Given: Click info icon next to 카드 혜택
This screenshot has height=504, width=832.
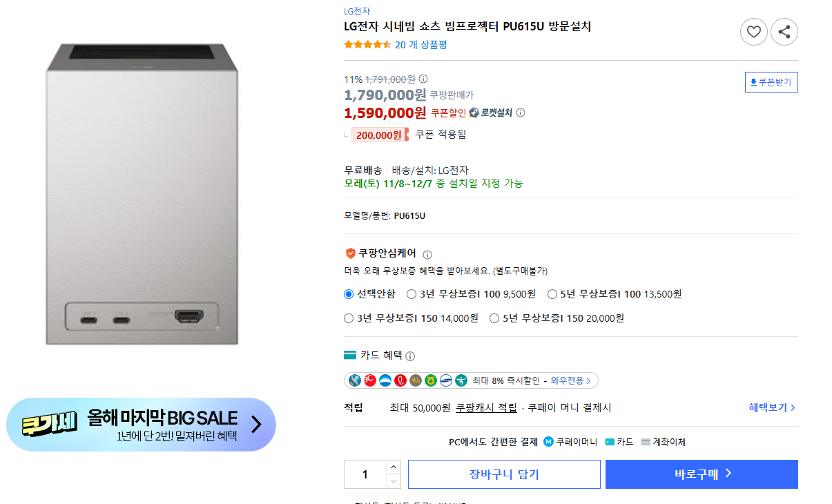Looking at the screenshot, I should coord(410,356).
